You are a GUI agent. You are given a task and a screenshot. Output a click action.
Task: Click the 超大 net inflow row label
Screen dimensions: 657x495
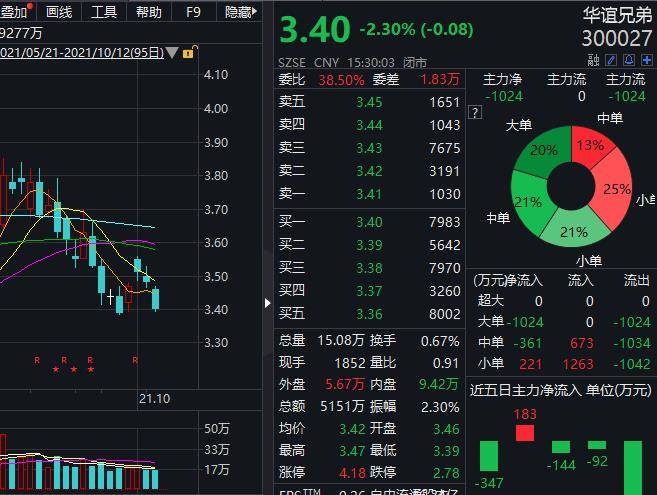(x=491, y=301)
